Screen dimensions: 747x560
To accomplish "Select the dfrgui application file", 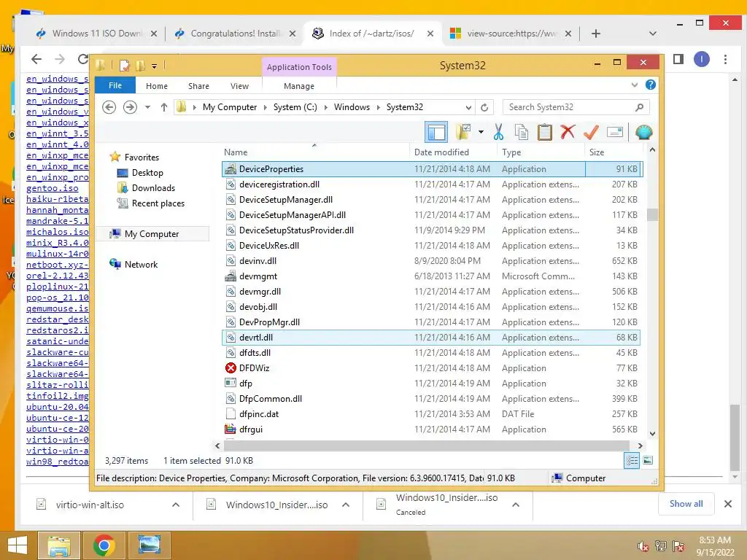I will pyautogui.click(x=431, y=429).
